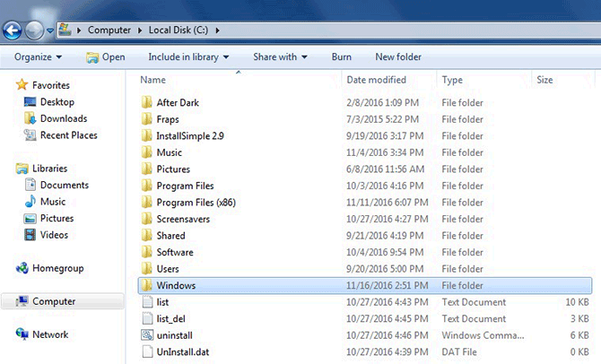This screenshot has height=364, width=601.
Task: Click the Homegroup label in sidebar
Action: tap(58, 268)
